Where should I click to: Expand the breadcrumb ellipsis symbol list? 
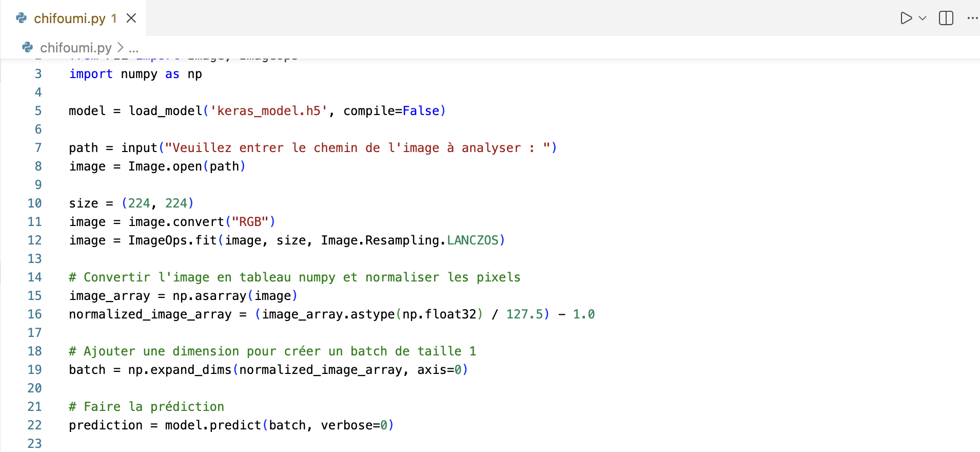pos(134,48)
